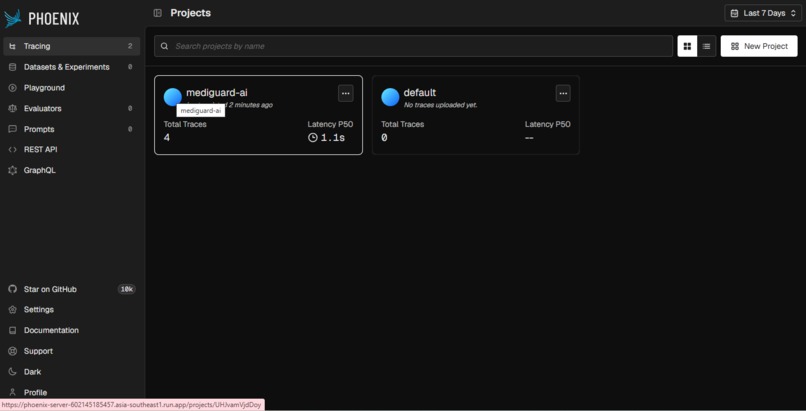Image resolution: width=806 pixels, height=411 pixels.
Task: Collapse the sidebar with panel icon
Action: (158, 13)
